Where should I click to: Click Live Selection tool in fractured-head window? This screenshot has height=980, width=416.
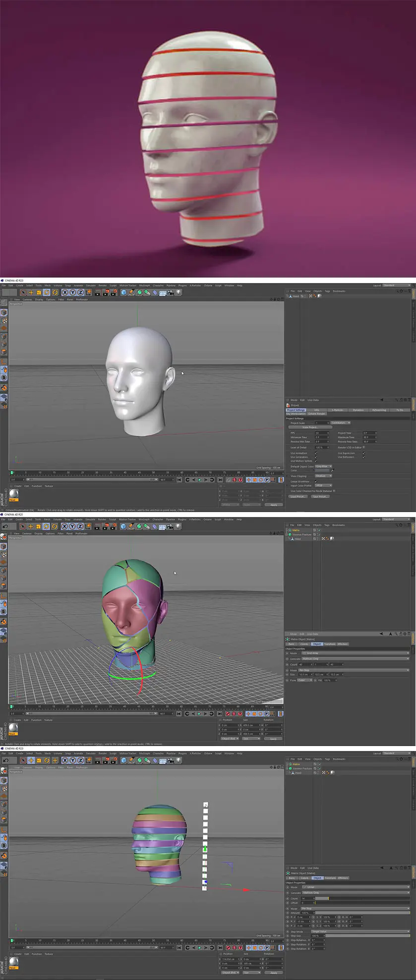click(x=23, y=526)
